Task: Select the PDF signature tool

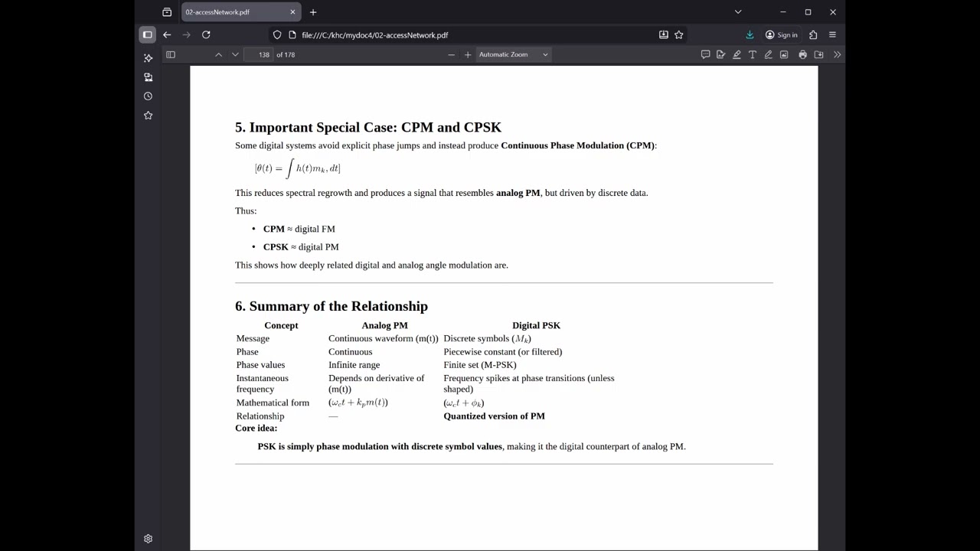Action: point(720,54)
